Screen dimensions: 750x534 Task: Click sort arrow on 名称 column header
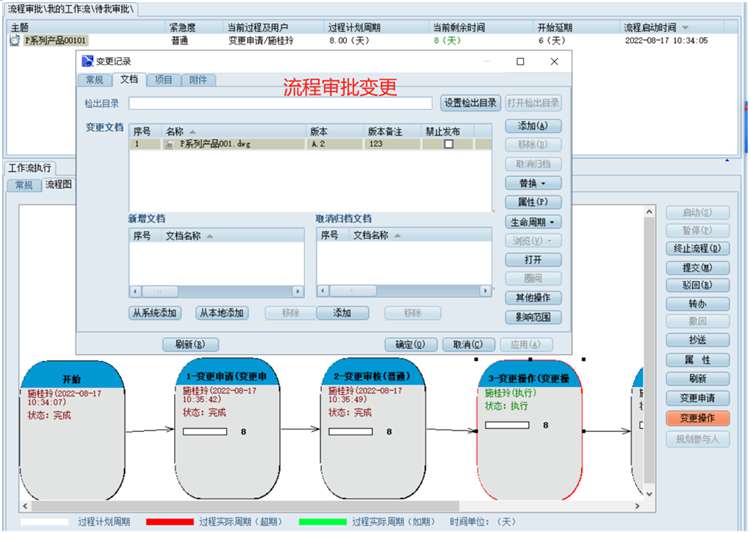(x=192, y=131)
